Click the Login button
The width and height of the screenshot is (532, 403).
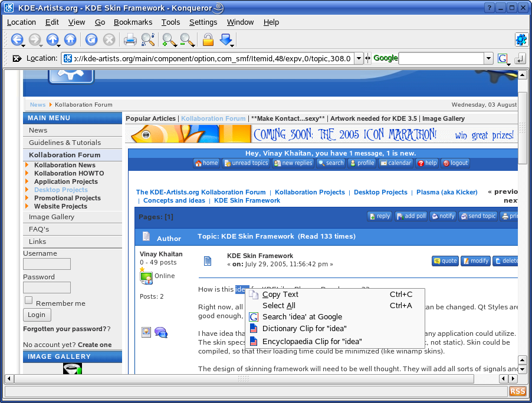pos(37,315)
